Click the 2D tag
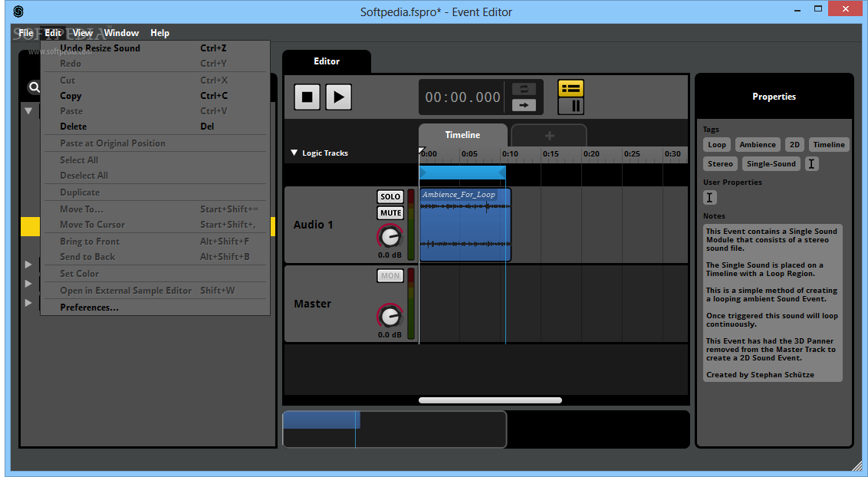This screenshot has height=477, width=868. [794, 145]
